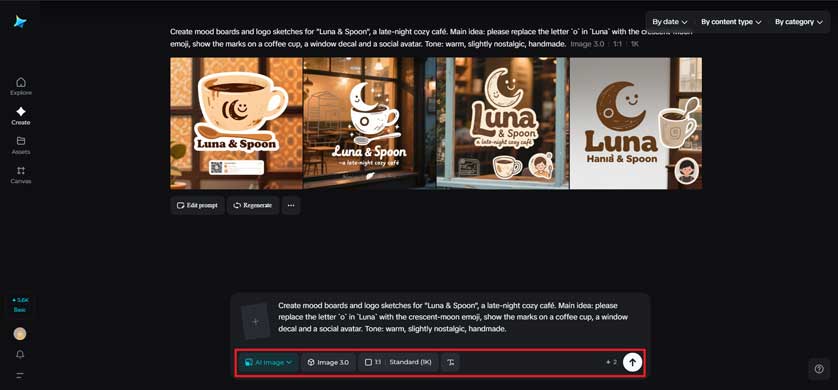Select the Image 3.0 model button
This screenshot has height=390, width=838.
[328, 362]
